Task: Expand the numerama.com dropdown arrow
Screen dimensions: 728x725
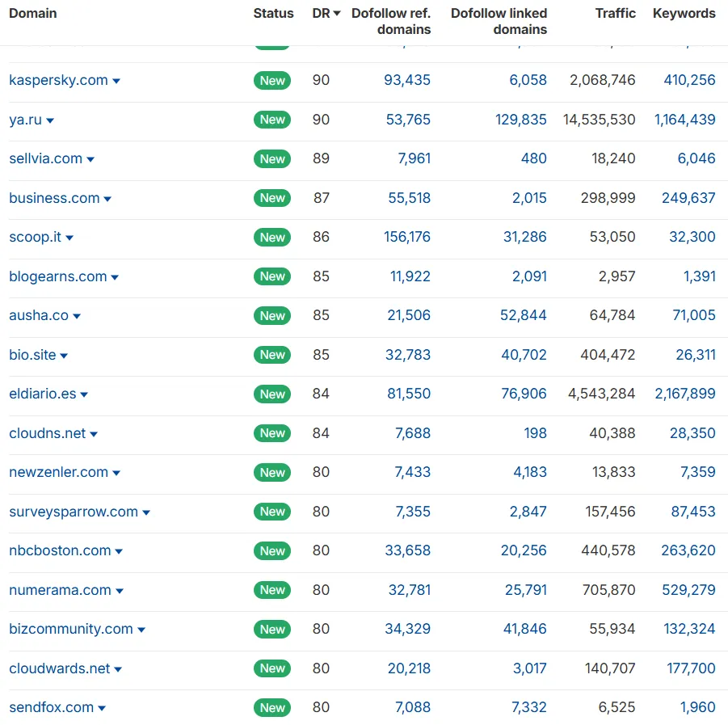Action: [x=120, y=592]
